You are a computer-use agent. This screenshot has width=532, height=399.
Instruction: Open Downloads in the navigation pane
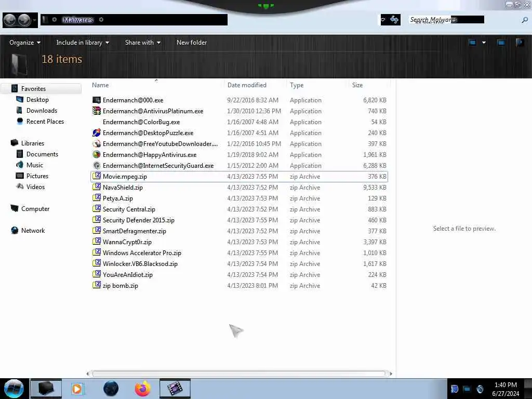(42, 110)
